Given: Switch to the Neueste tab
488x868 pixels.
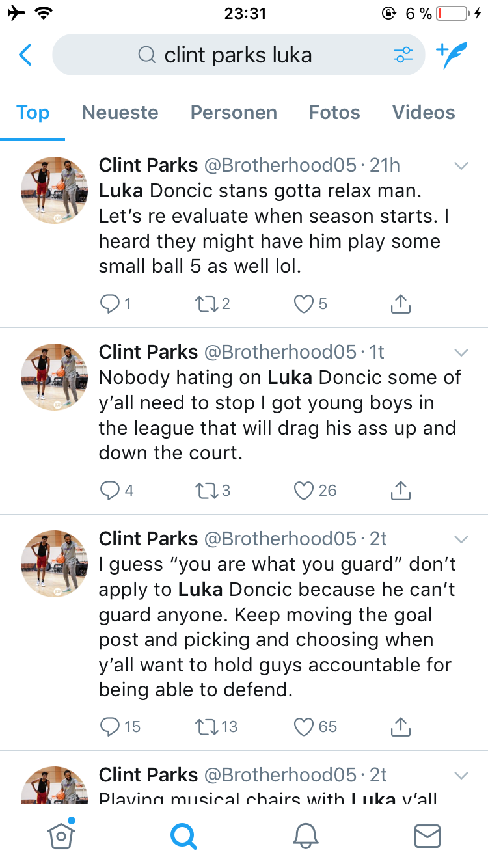Looking at the screenshot, I should pyautogui.click(x=120, y=113).
